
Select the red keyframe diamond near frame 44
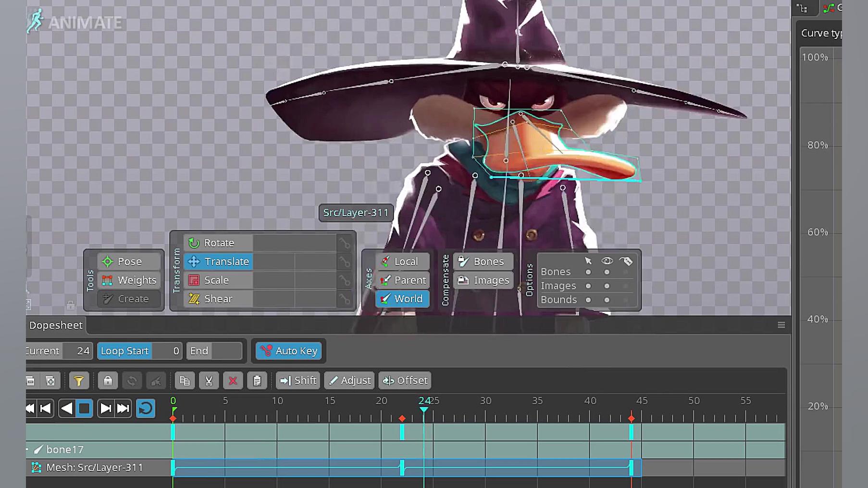632,419
